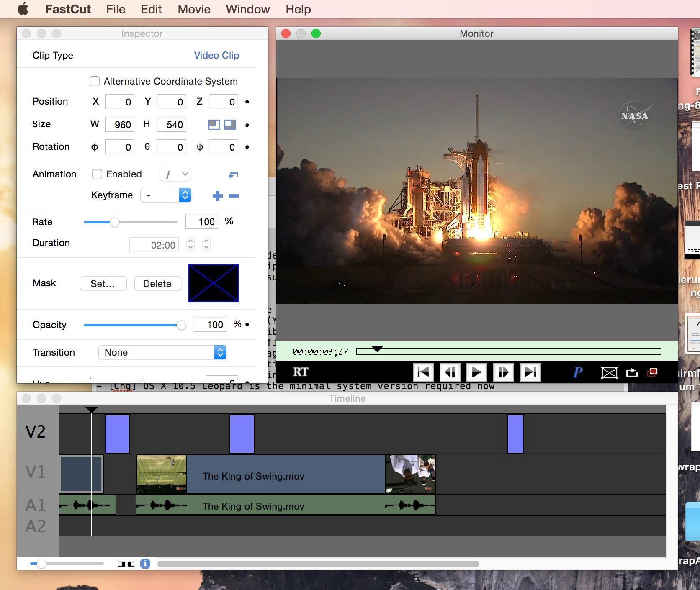The width and height of the screenshot is (700, 590).
Task: Step forward one frame in Monitor
Action: point(503,372)
